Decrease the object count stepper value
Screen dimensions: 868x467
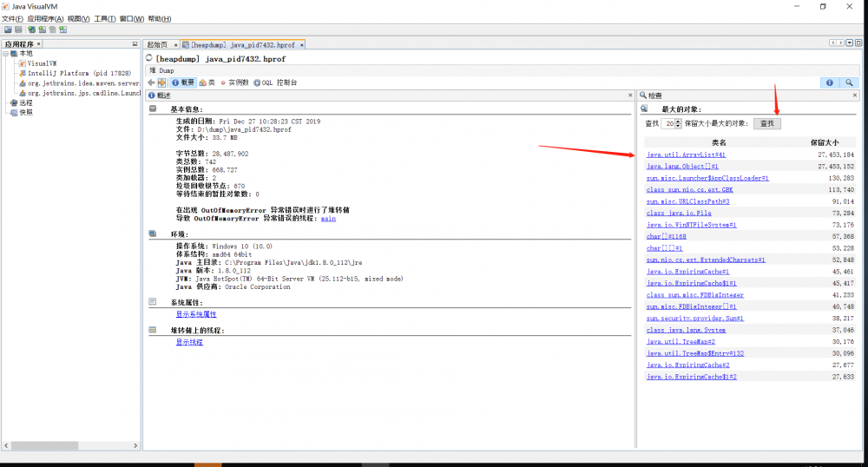coord(678,126)
